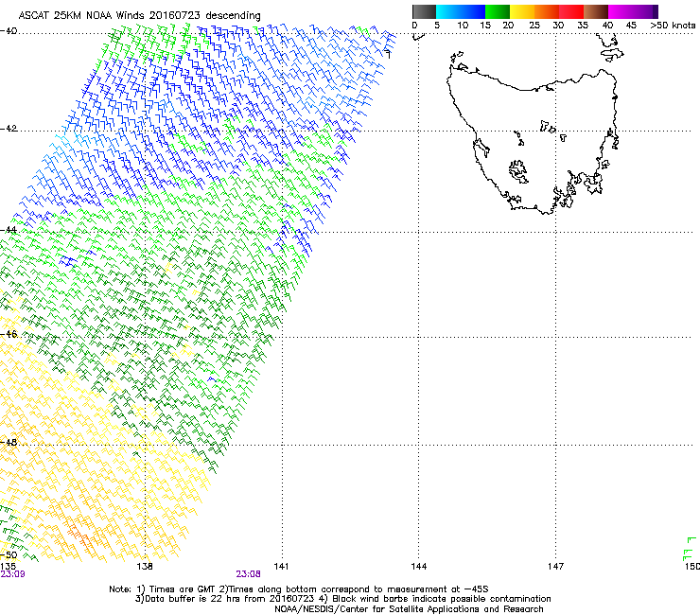This screenshot has width=700, height=615.
Task: Click the orange wind barbs near latitude -50
Action: click(x=79, y=536)
